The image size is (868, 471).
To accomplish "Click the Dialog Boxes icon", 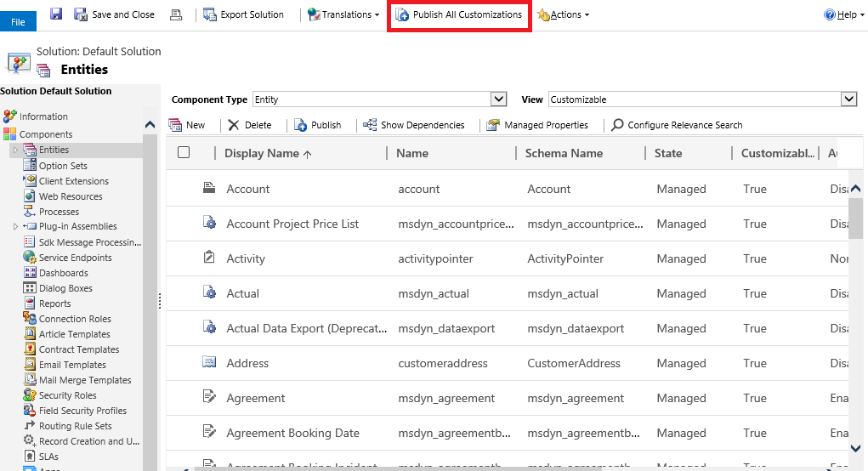I will coord(30,288).
